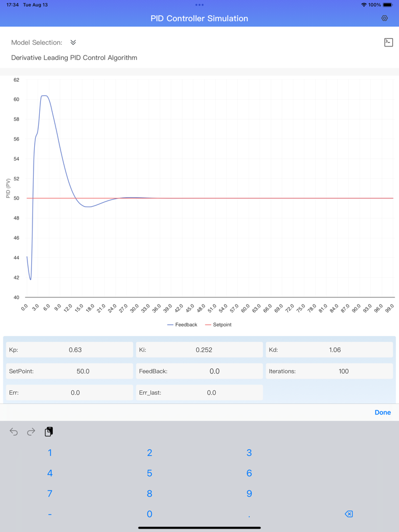The height and width of the screenshot is (532, 399).
Task: Open settings gear in the title bar
Action: pyautogui.click(x=384, y=18)
